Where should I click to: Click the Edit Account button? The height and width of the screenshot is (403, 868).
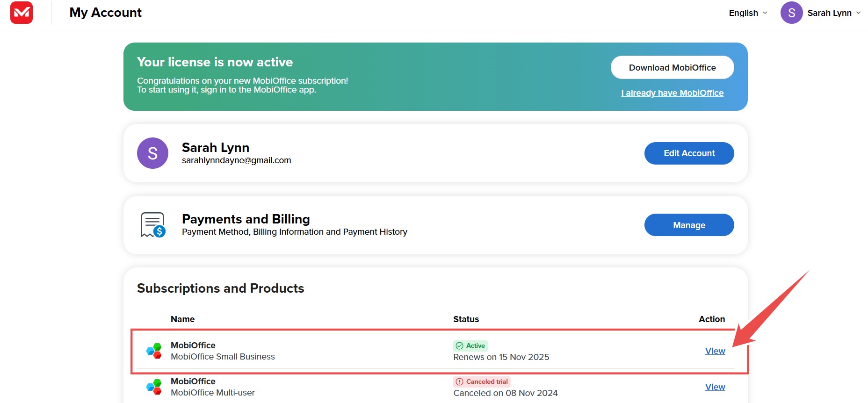tap(689, 153)
